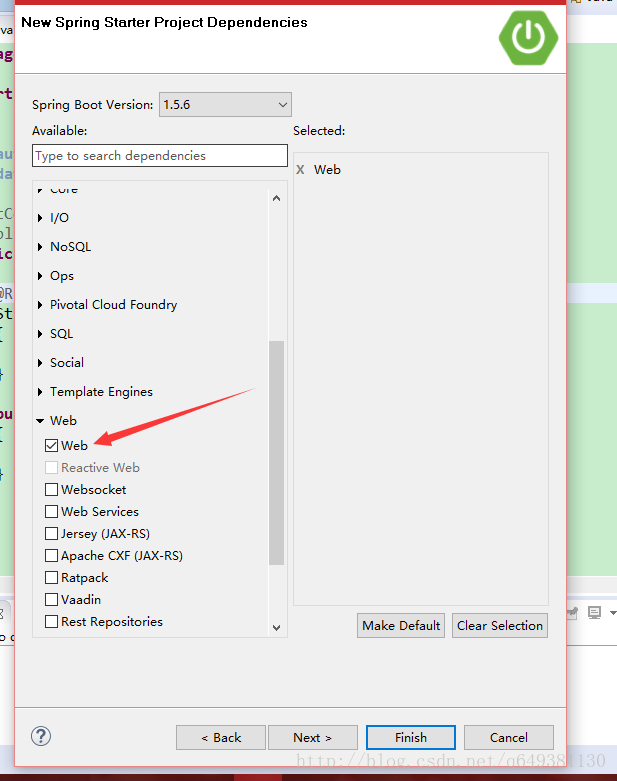The width and height of the screenshot is (617, 781).
Task: Select the Jersey (JAX-RS) checkbox
Action: point(51,533)
